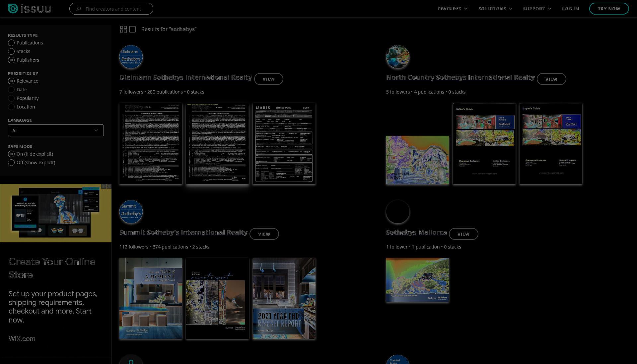This screenshot has width=637, height=364.
Task: Expand the Support menu
Action: [x=537, y=9]
